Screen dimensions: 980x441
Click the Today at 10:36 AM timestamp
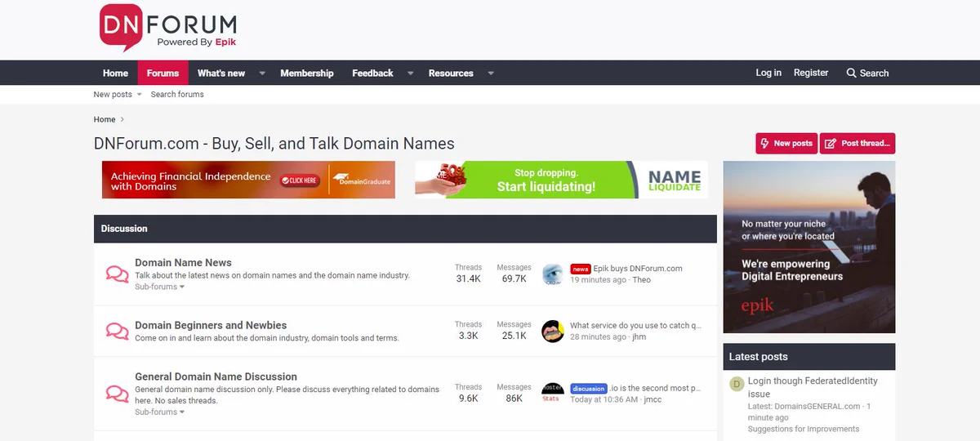(604, 400)
